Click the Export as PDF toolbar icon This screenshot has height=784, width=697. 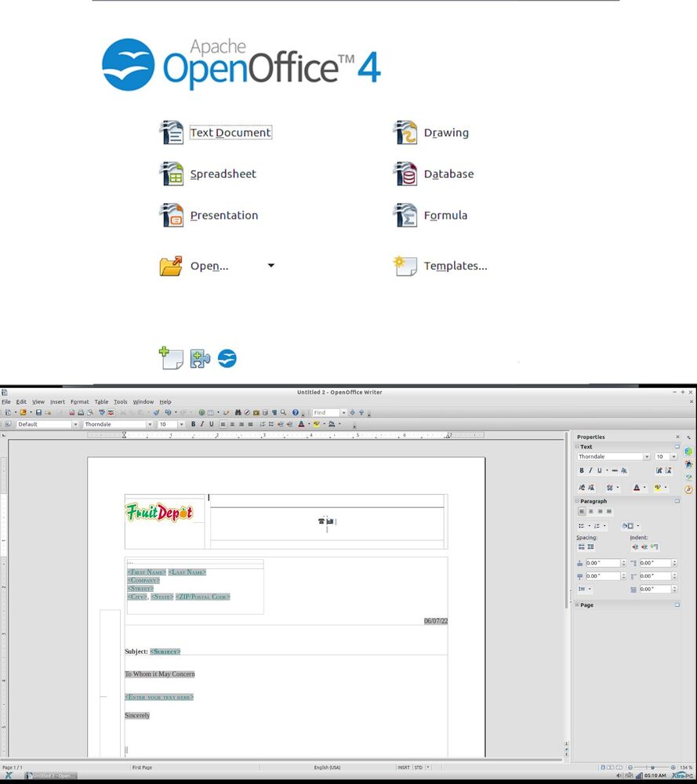[x=72, y=412]
